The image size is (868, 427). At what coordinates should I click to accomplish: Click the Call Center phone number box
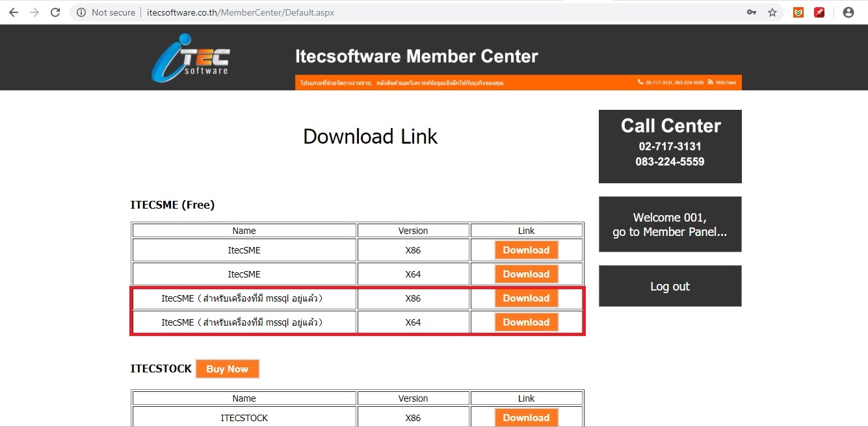(x=670, y=146)
